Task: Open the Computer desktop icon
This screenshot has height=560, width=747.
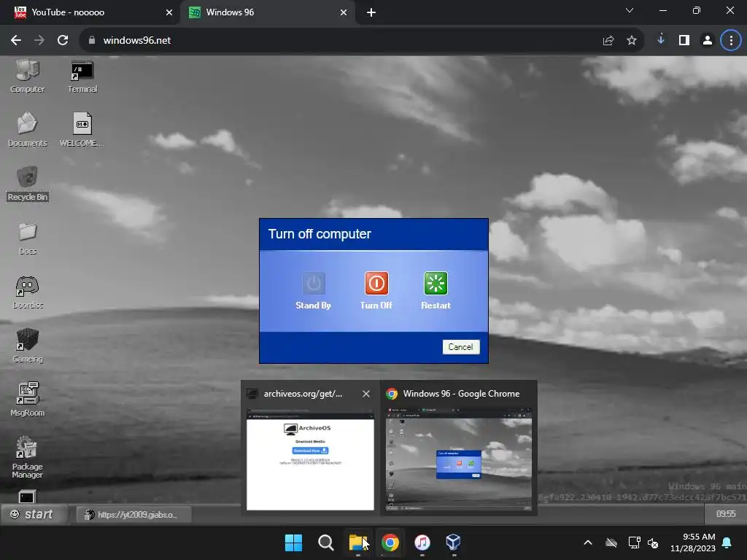Action: (x=27, y=76)
